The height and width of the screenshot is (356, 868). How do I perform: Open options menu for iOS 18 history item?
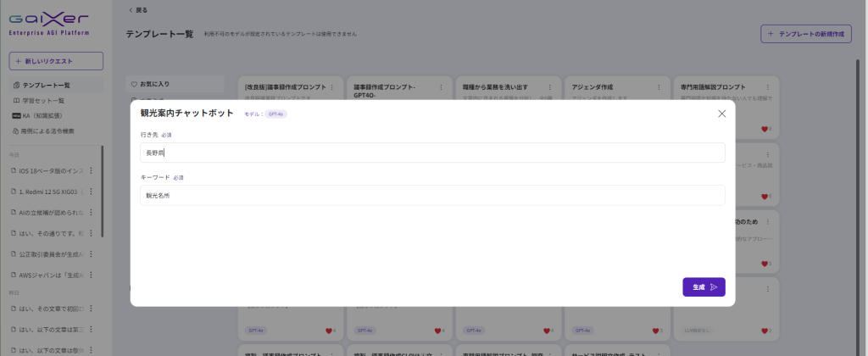pos(91,170)
